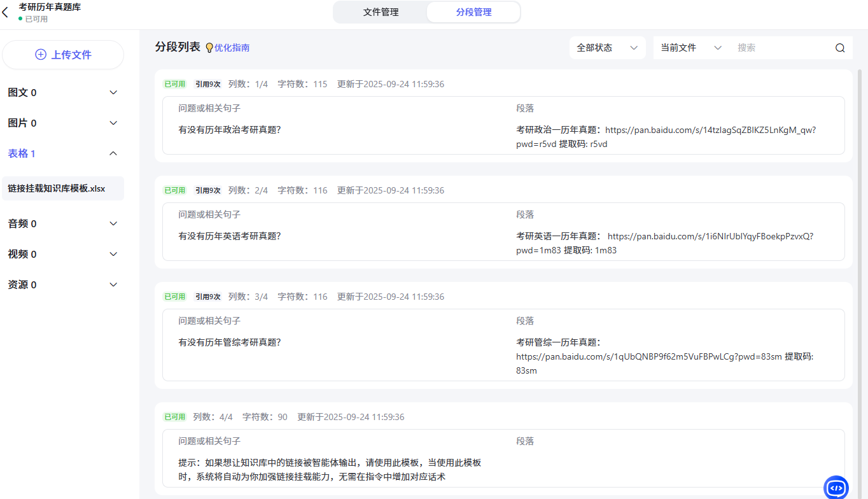Click the 上传文件 upload button
868x499 pixels.
point(63,55)
